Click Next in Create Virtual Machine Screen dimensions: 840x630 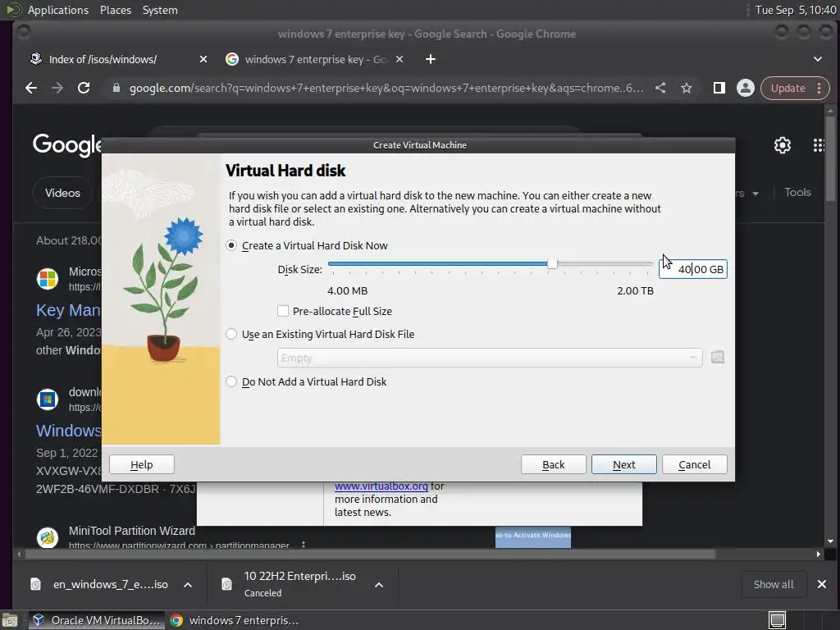pos(623,464)
